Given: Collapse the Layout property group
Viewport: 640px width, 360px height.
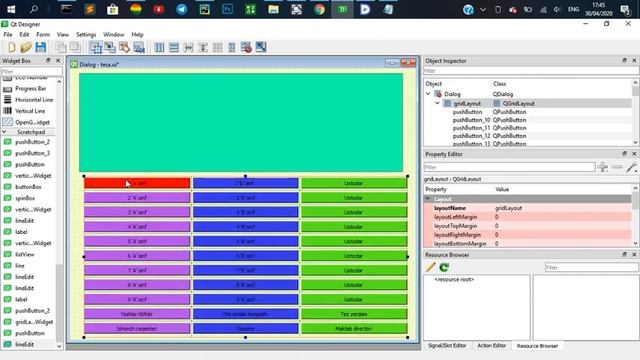Looking at the screenshot, I should click(428, 199).
